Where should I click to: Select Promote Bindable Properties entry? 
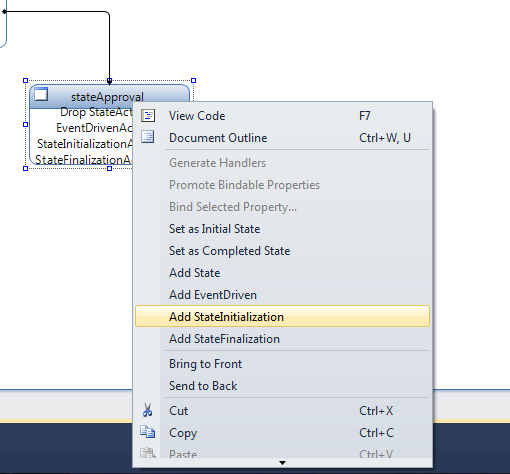[x=282, y=185]
